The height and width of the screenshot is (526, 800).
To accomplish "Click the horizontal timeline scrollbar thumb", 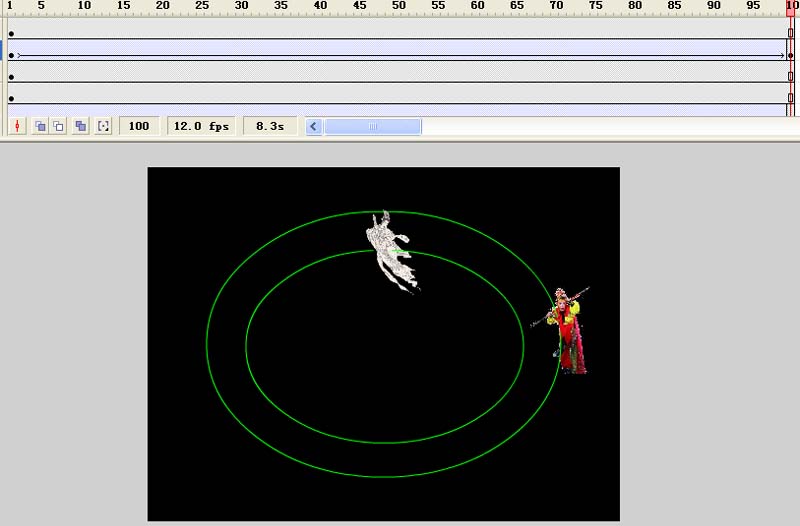I will pos(373,127).
